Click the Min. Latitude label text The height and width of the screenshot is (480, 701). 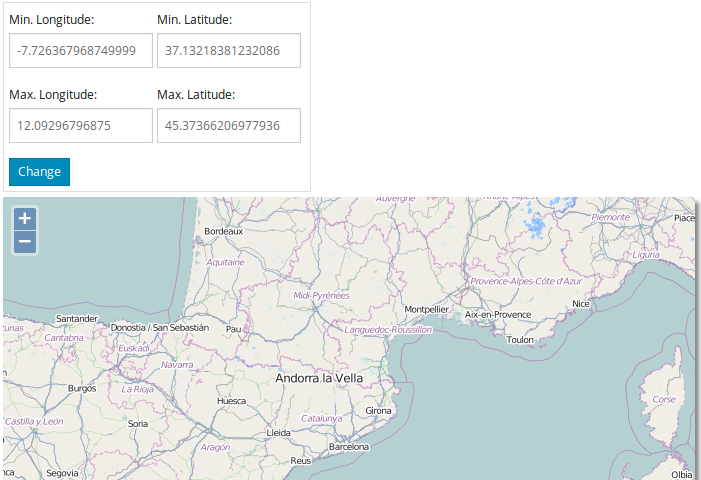pos(194,20)
